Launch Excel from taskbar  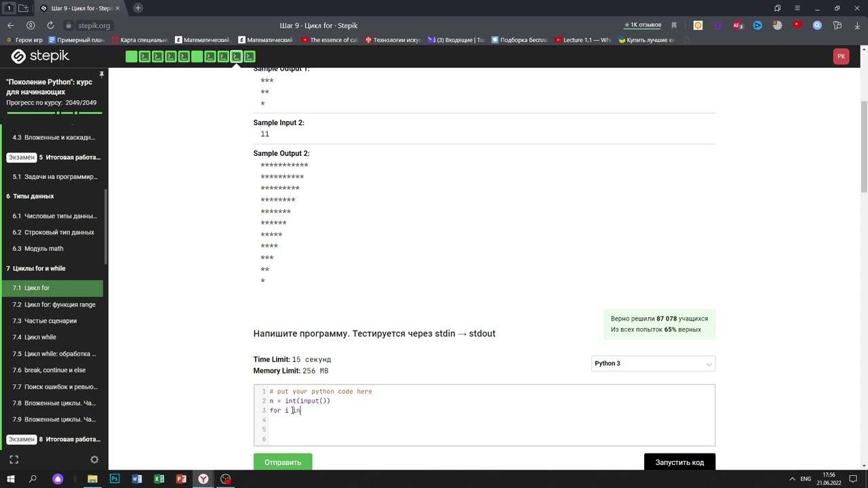click(x=159, y=479)
